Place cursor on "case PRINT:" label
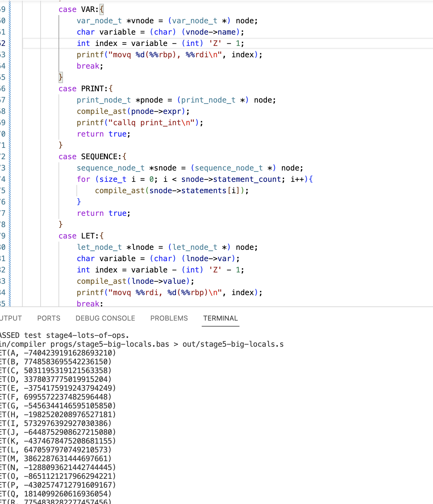 pyautogui.click(x=85, y=89)
